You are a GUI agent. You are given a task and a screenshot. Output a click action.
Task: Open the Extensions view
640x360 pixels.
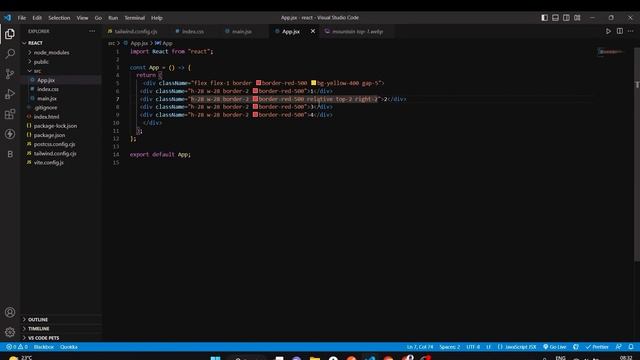10,114
